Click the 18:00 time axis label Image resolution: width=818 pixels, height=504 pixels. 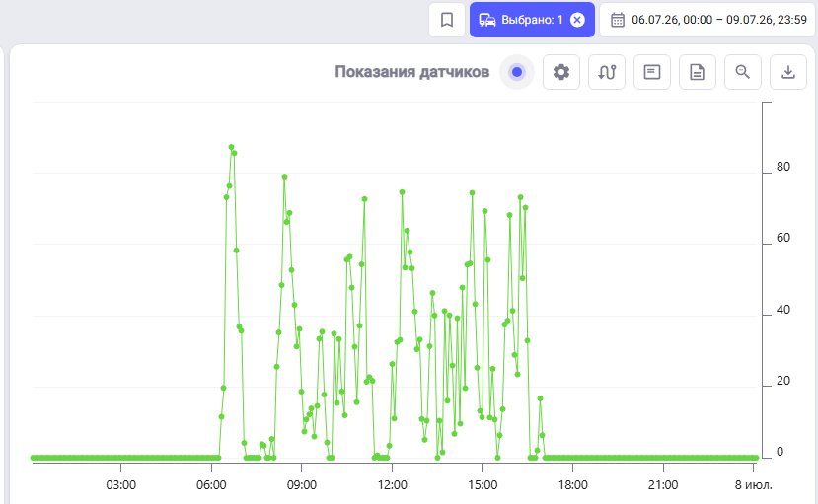573,484
